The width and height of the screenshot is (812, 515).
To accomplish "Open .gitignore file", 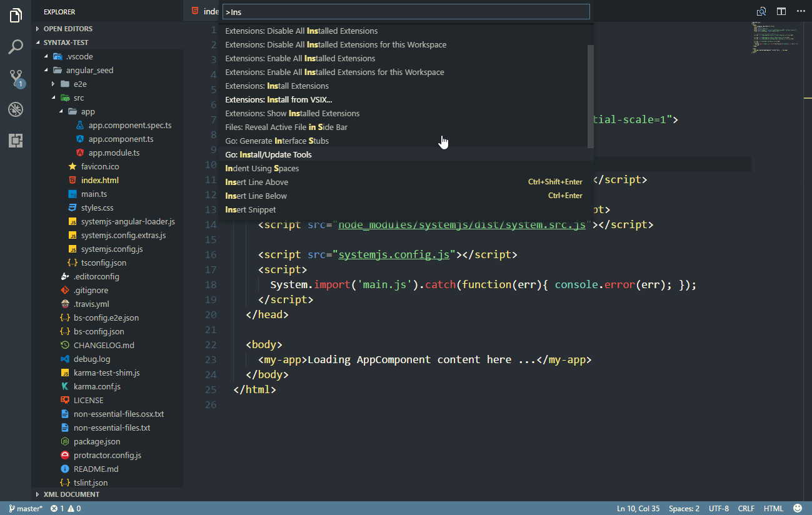I will 91,290.
